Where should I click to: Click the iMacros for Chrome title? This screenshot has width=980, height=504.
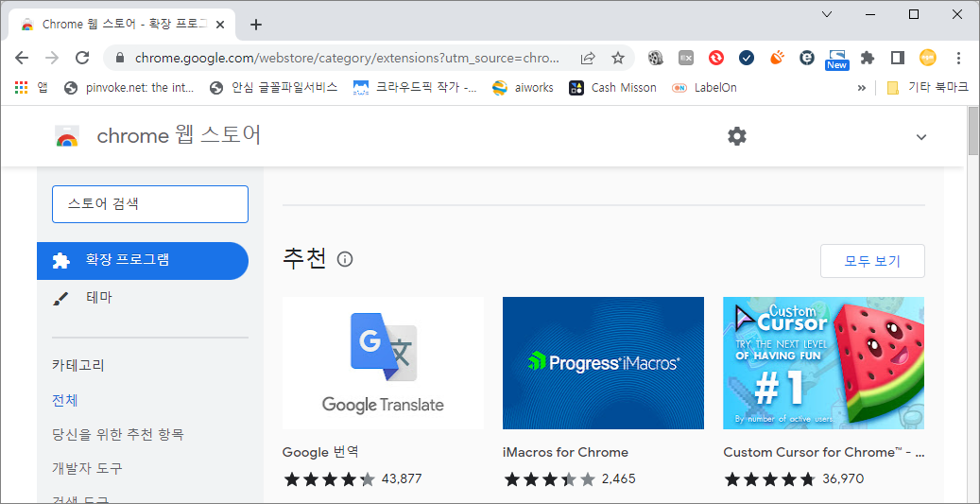pos(566,452)
